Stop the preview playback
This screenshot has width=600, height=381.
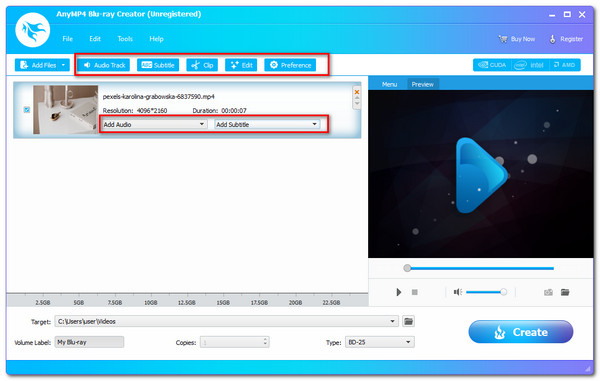(x=414, y=292)
